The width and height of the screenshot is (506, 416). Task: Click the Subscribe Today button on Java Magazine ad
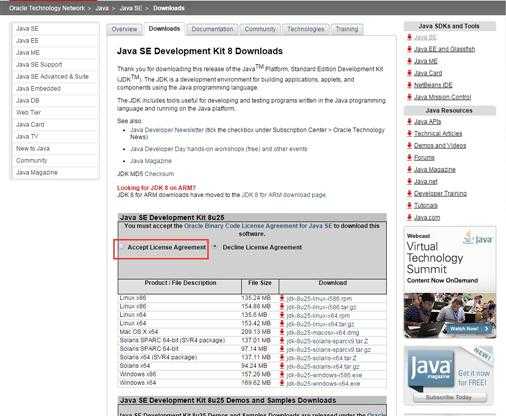pyautogui.click(x=449, y=397)
